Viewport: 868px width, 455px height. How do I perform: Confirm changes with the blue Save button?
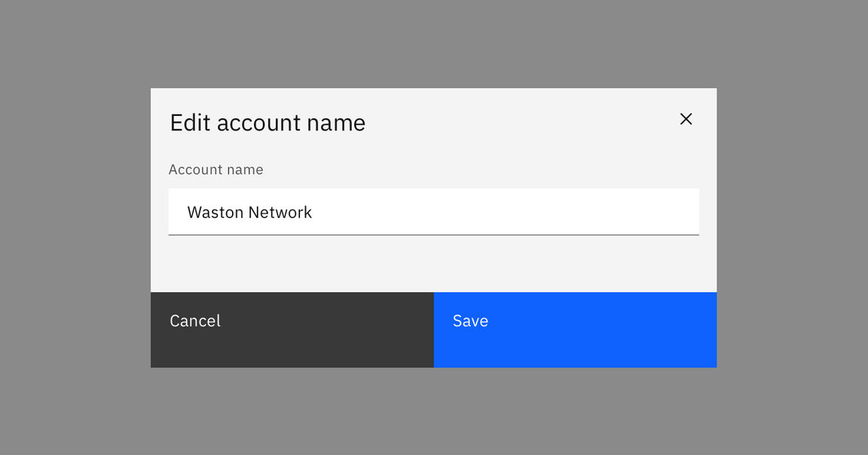[x=575, y=329]
